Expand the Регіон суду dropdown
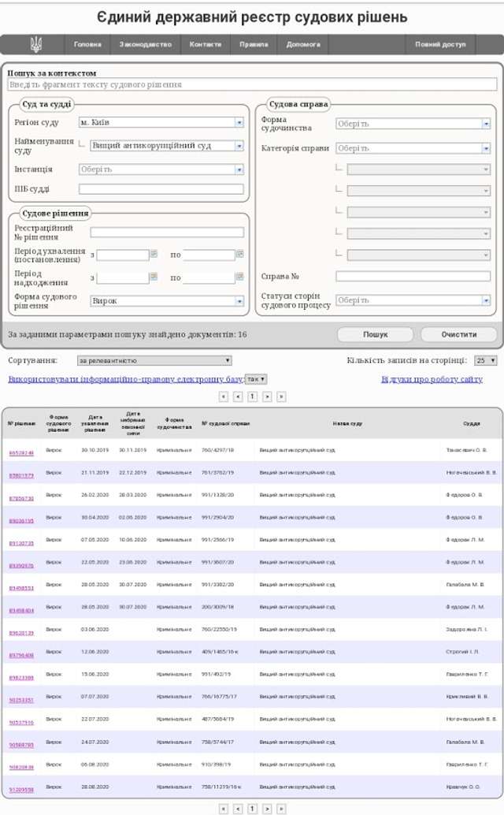The image size is (504, 815). [239, 123]
